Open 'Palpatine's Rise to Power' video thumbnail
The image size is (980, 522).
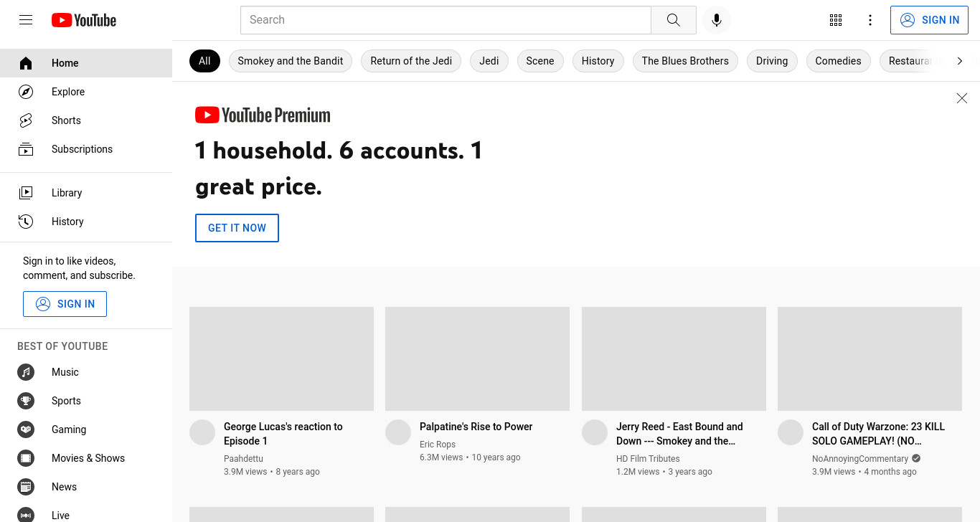(x=477, y=359)
